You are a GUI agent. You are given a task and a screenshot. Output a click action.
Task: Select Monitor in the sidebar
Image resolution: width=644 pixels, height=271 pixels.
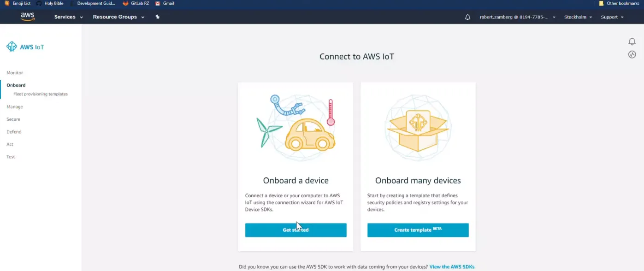pyautogui.click(x=15, y=73)
